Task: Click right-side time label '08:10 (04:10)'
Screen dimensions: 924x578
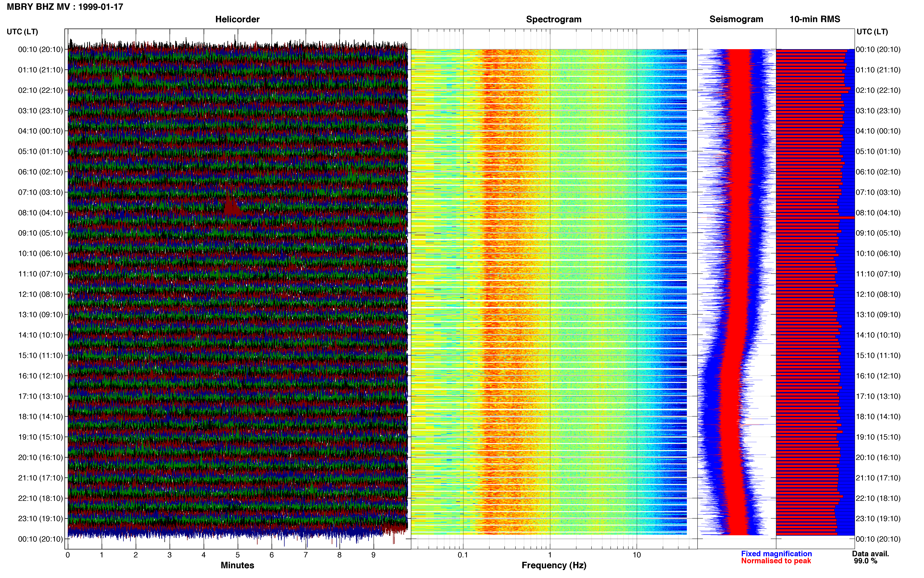Action: click(x=878, y=212)
